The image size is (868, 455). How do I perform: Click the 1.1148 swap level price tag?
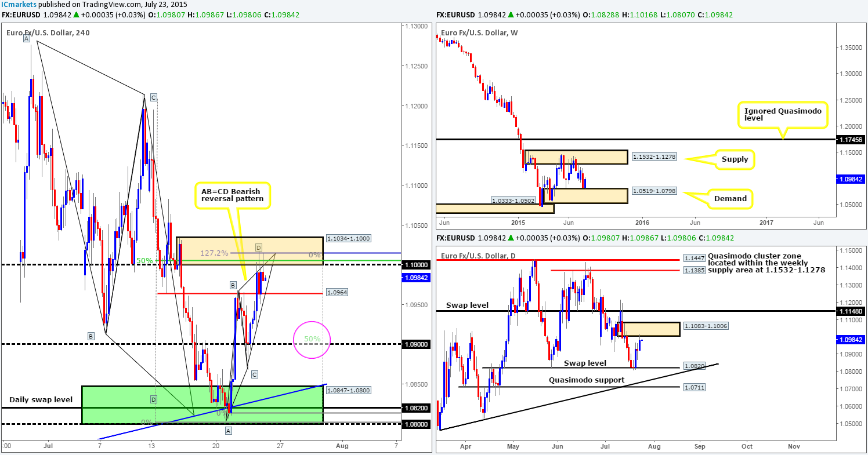point(852,310)
